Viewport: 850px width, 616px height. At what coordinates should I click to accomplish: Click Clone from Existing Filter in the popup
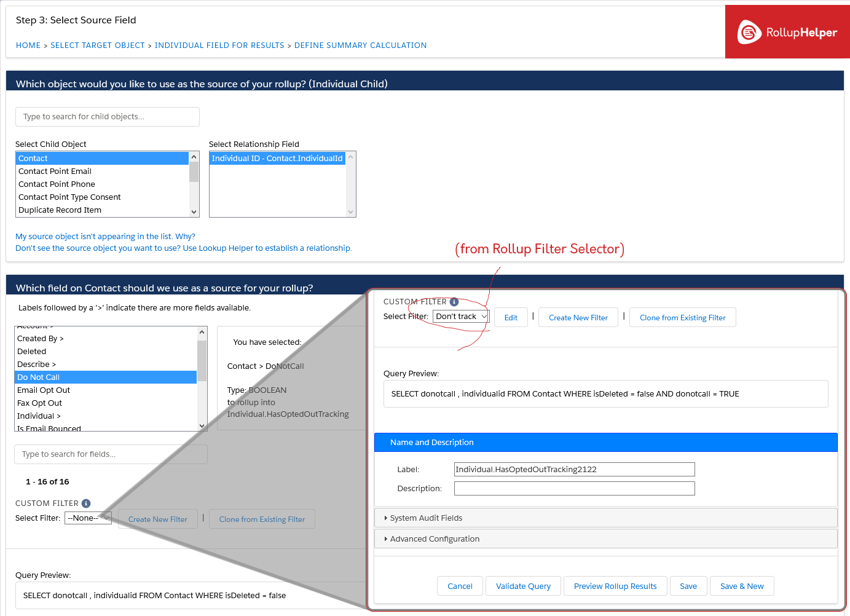[683, 318]
